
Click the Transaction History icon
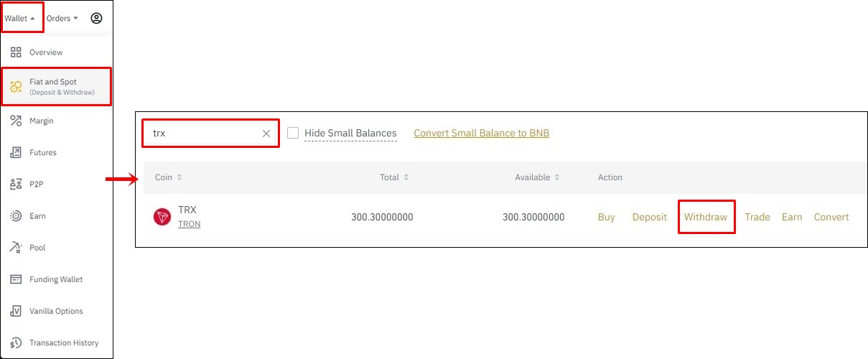(x=16, y=342)
